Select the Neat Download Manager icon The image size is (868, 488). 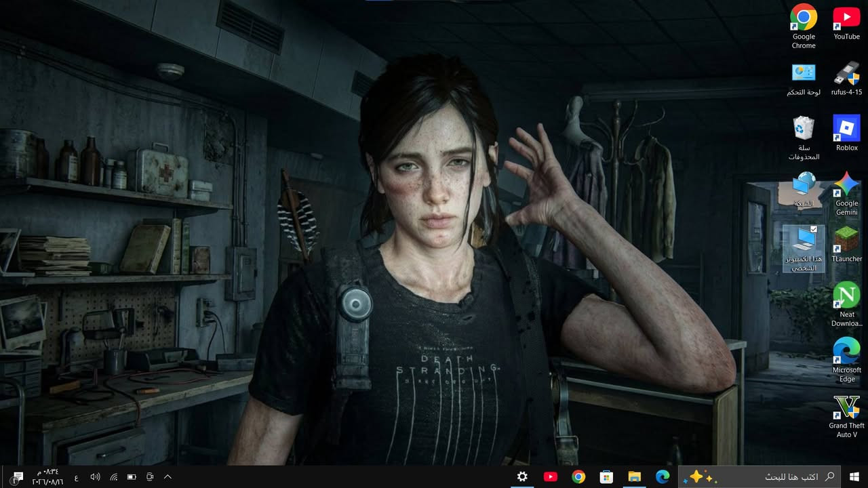click(x=846, y=305)
